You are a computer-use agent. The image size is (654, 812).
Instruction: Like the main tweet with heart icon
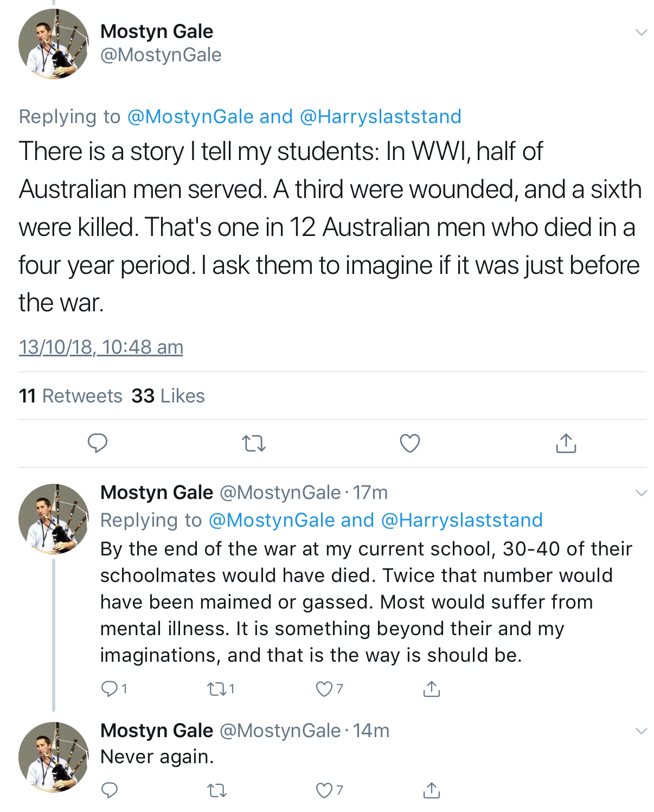(410, 443)
